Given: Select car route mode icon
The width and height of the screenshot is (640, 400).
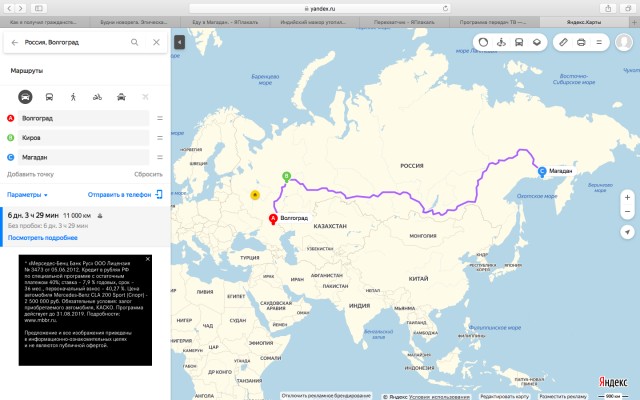Looking at the screenshot, I should click(x=24, y=97).
